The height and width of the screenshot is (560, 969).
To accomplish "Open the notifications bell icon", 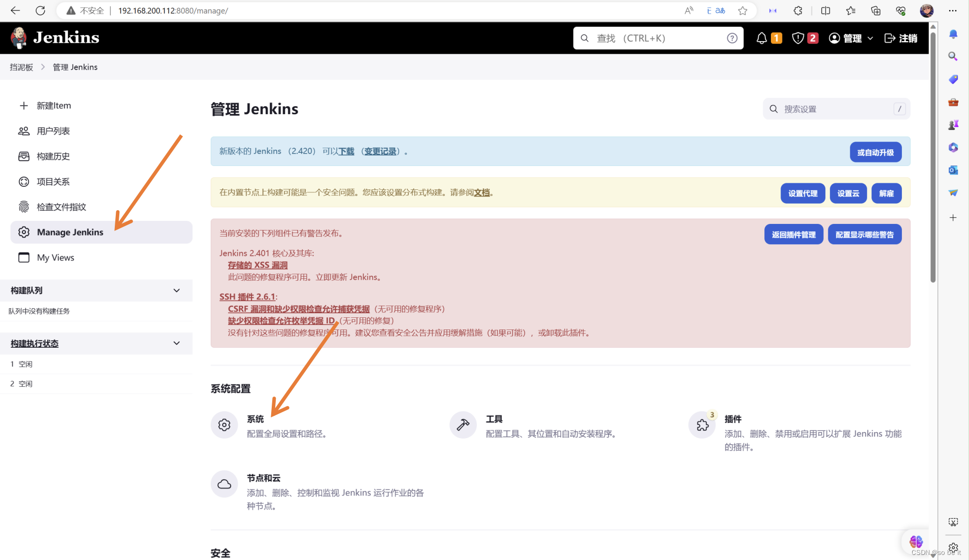I will 761,38.
